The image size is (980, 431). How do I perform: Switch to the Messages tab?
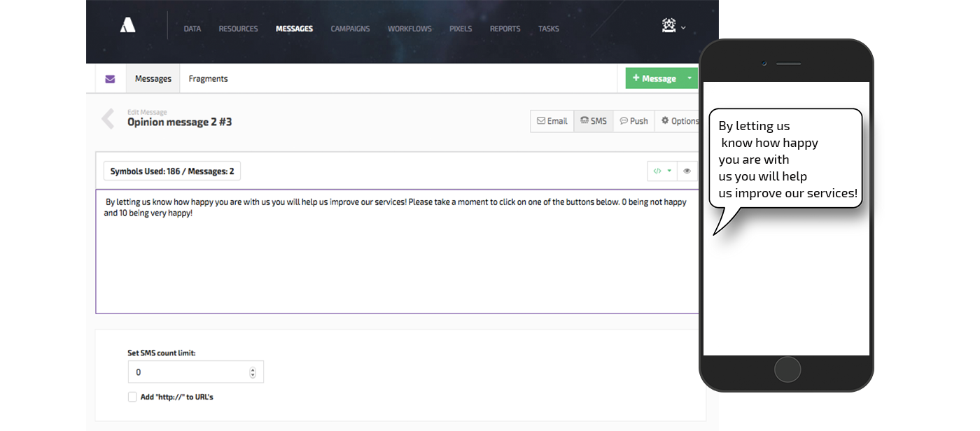pos(153,79)
